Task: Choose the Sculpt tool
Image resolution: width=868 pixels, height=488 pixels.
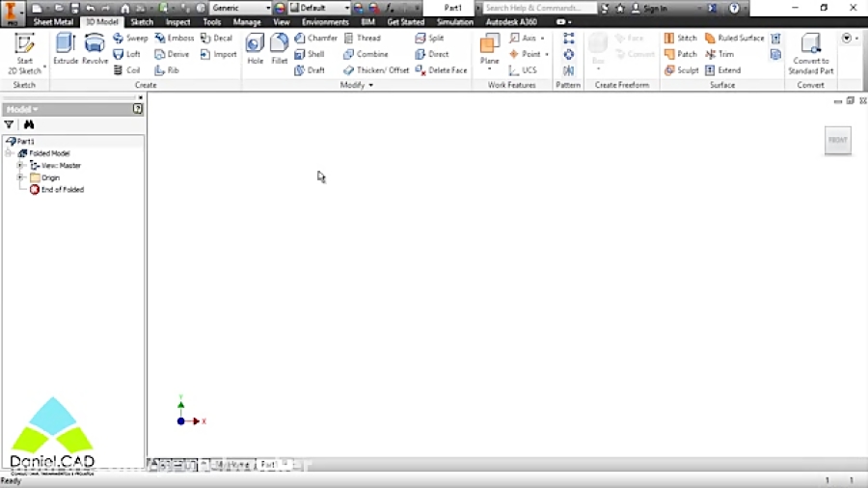Action: coord(681,69)
